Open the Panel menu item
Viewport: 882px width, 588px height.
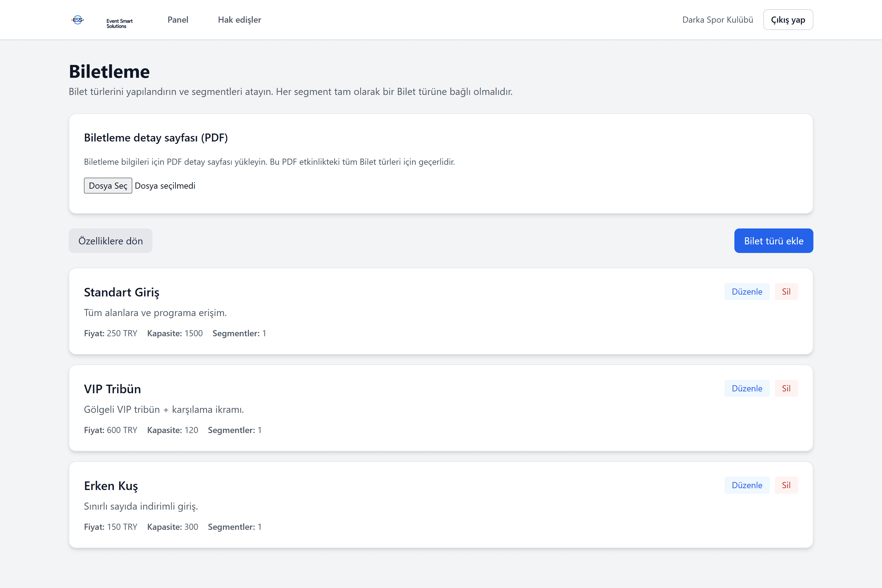coord(178,20)
